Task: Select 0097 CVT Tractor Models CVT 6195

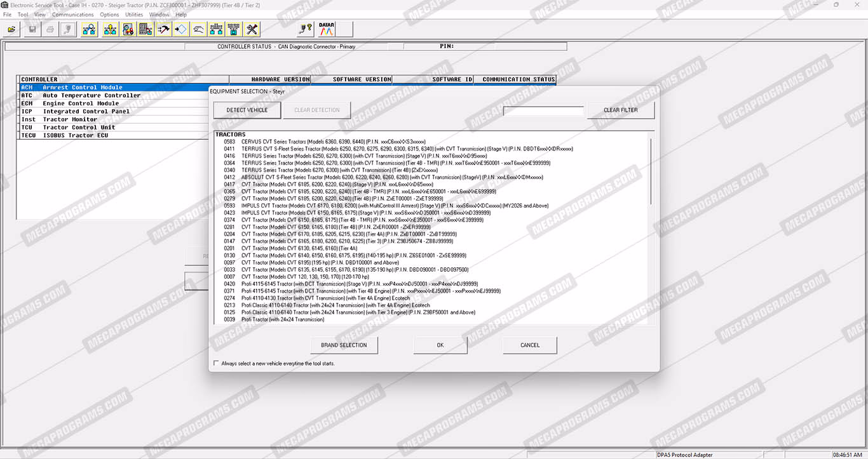Action: point(311,262)
